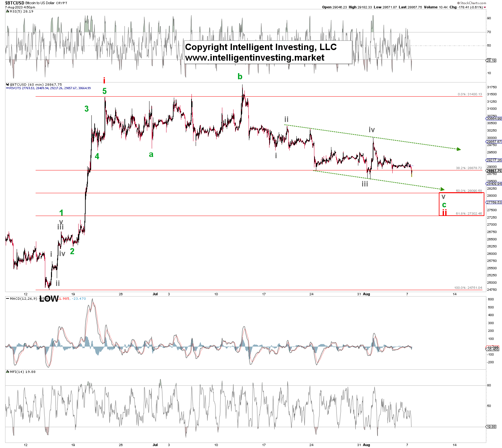Click the bold 'LOW' annotation
Screen dimensions: 502x448
pyautogui.click(x=49, y=299)
